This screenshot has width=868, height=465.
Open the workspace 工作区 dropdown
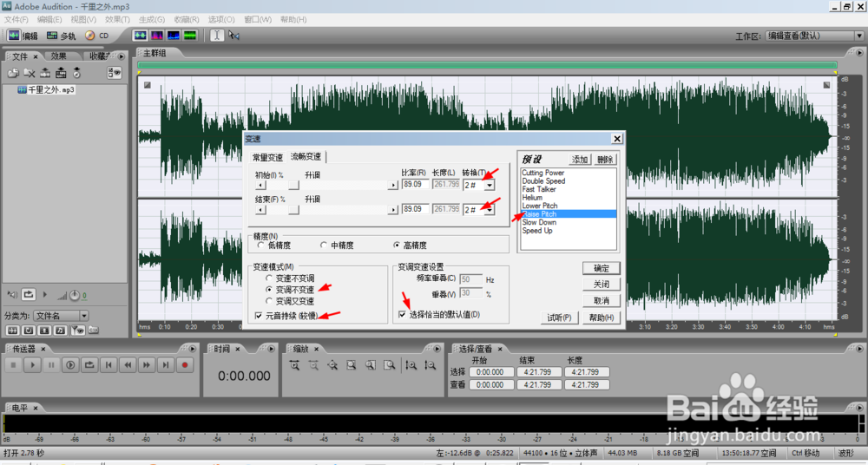point(814,36)
